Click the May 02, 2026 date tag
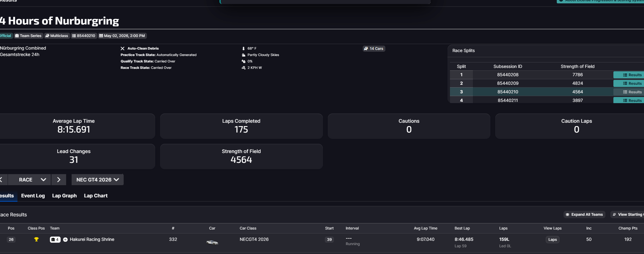644x254 pixels. point(122,36)
